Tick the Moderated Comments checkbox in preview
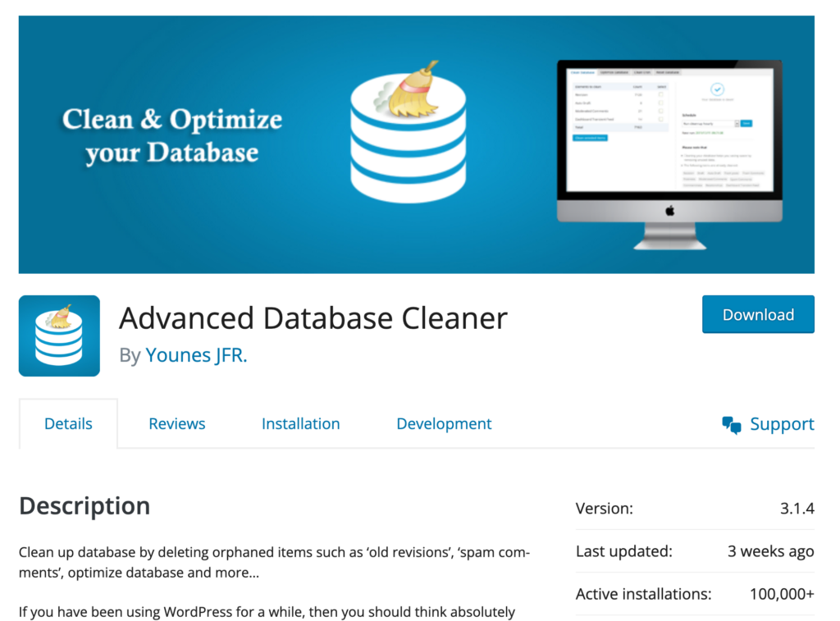This screenshot has height=621, width=840. point(660,111)
